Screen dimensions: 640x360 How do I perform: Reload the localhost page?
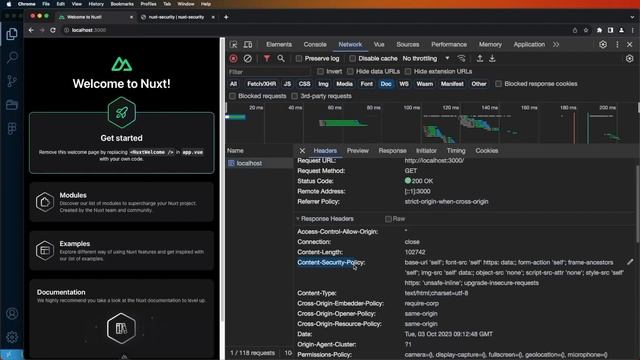53,30
